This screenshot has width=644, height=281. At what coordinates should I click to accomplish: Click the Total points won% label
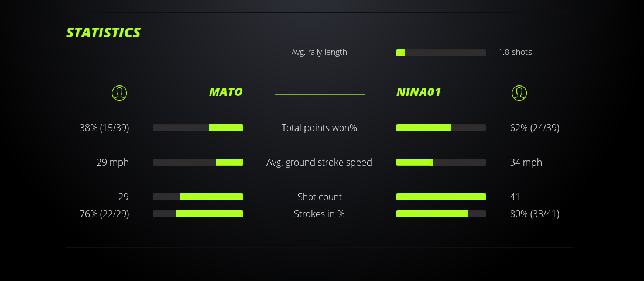click(x=319, y=128)
